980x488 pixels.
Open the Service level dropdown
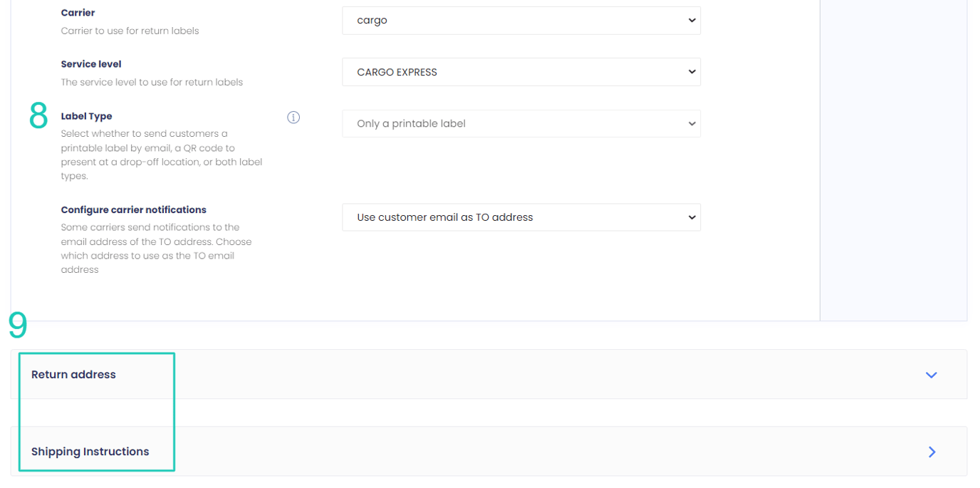(520, 72)
